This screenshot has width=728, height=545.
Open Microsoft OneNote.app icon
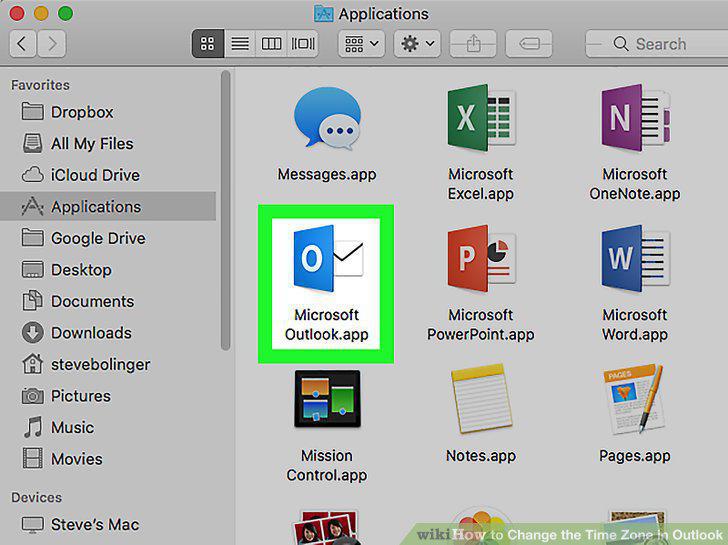pyautogui.click(x=635, y=117)
